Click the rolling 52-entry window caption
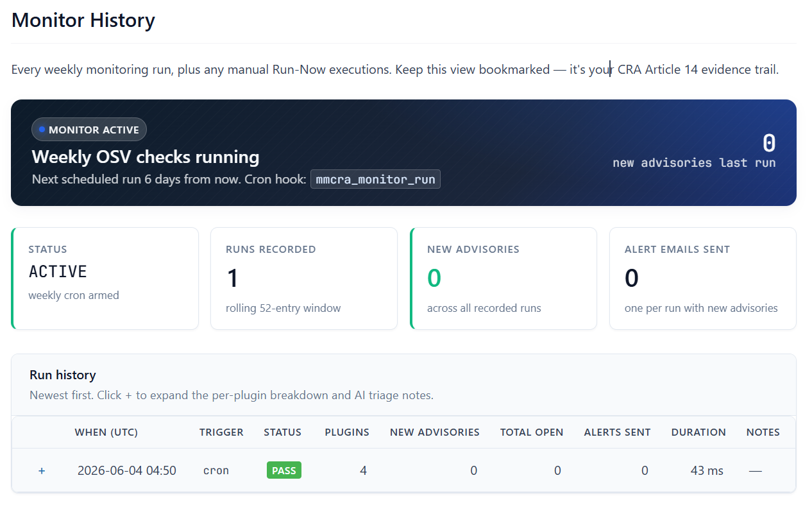 click(283, 308)
